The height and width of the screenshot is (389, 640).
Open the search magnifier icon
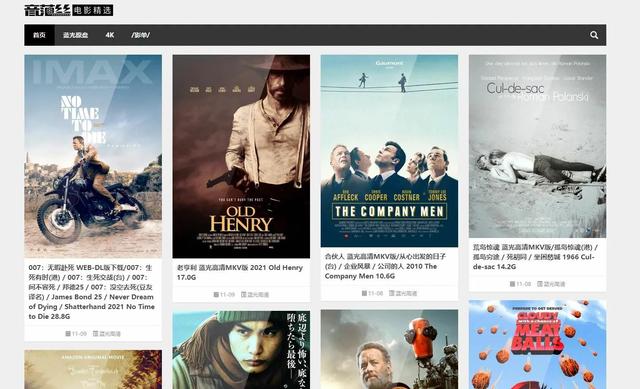coord(594,35)
